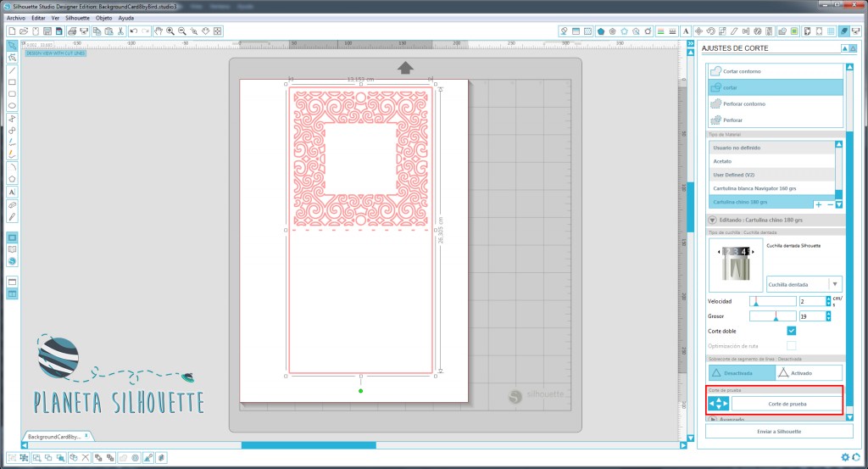Increase the Grosor stepper value
This screenshot has height=469, width=868.
coord(828,314)
